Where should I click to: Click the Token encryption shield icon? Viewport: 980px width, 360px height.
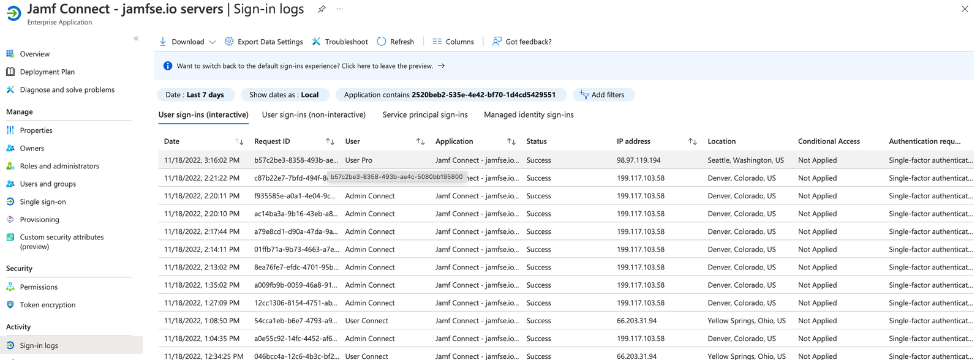(x=10, y=304)
